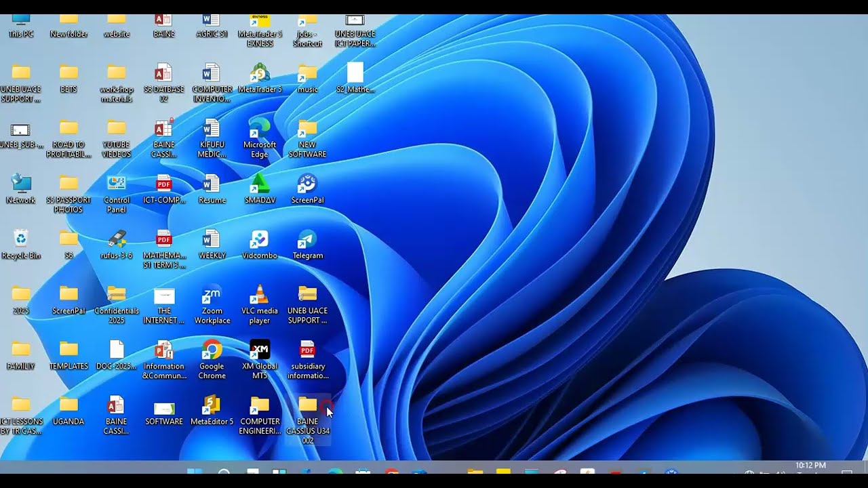Image resolution: width=868 pixels, height=488 pixels.
Task: Select the New folder icon
Action: click(x=68, y=26)
